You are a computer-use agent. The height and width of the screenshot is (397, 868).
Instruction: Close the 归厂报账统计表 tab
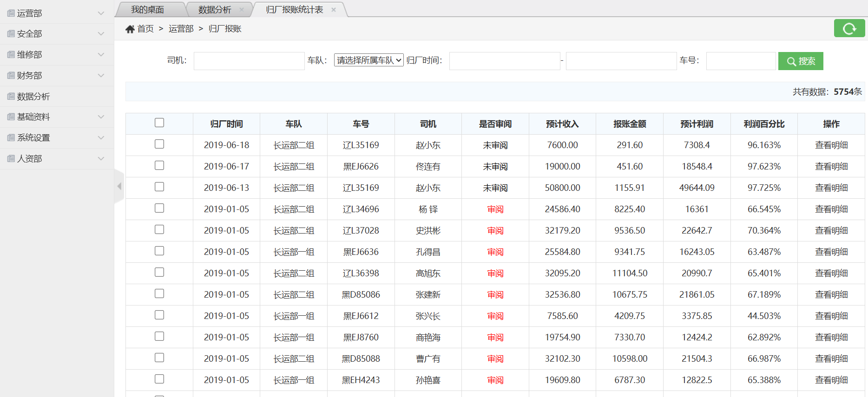pos(334,10)
